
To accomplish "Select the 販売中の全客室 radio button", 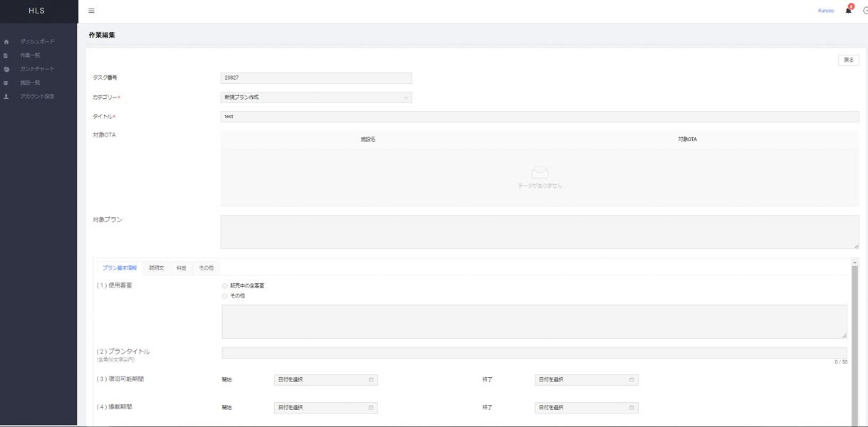I will tap(225, 286).
